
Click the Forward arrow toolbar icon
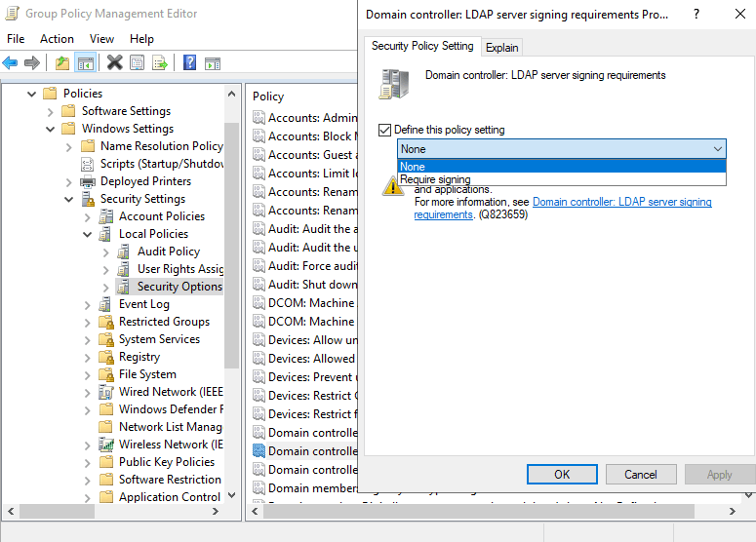coord(32,62)
